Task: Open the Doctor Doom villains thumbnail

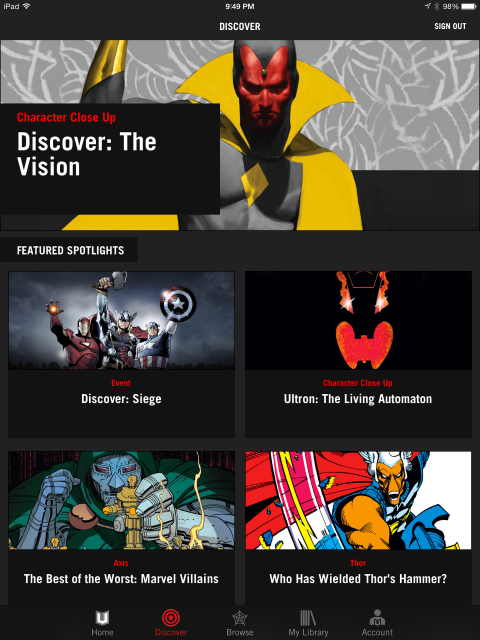Action: (122, 500)
